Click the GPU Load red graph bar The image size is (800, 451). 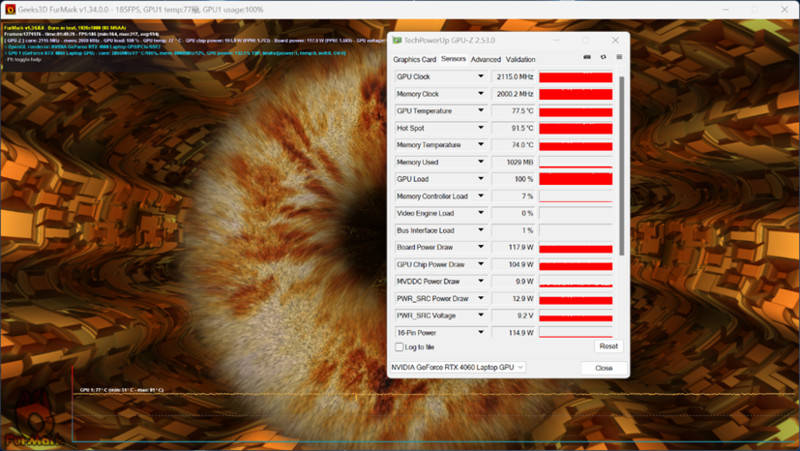tap(575, 179)
